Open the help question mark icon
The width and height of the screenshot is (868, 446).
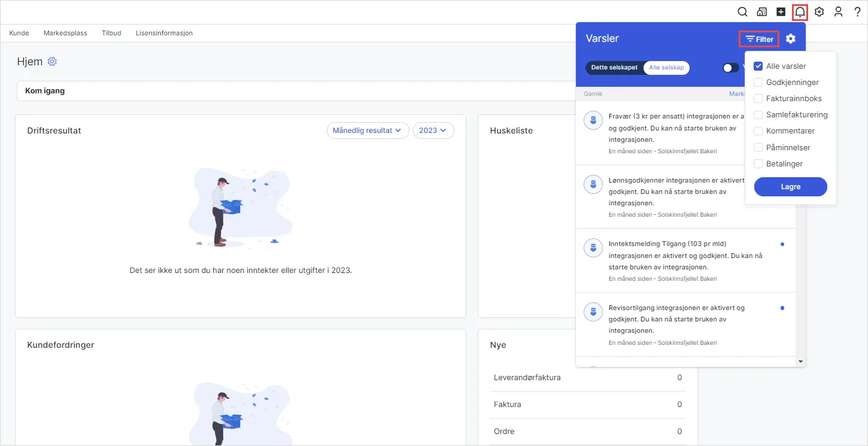pyautogui.click(x=857, y=11)
